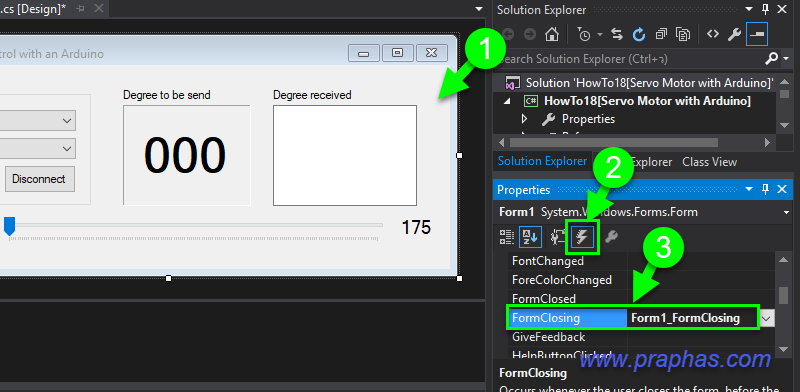800x392 pixels.
Task: Click the Property Pages icon in Properties
Action: 611,237
